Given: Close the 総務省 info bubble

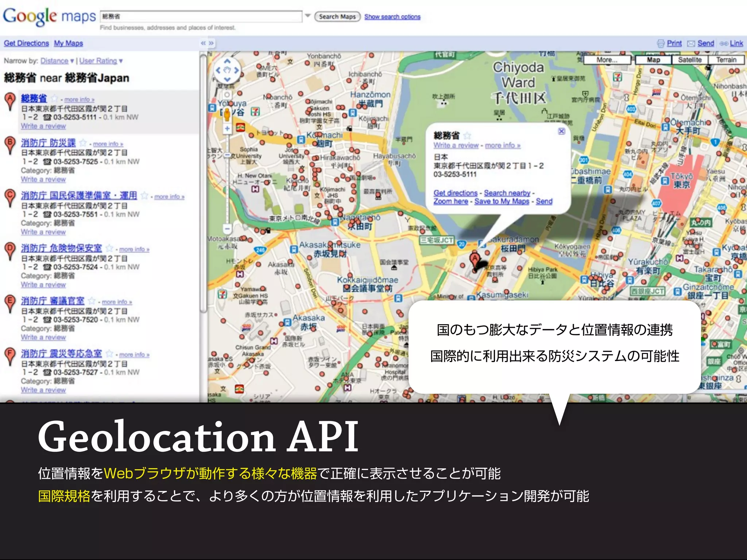Looking at the screenshot, I should click(x=561, y=131).
